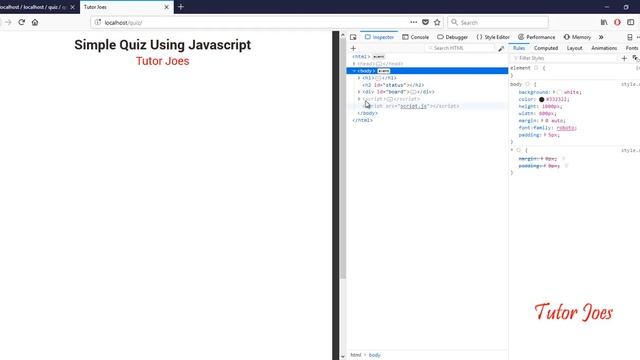This screenshot has width=640, height=360.
Task: Switch to the Performance tab
Action: [x=536, y=37]
